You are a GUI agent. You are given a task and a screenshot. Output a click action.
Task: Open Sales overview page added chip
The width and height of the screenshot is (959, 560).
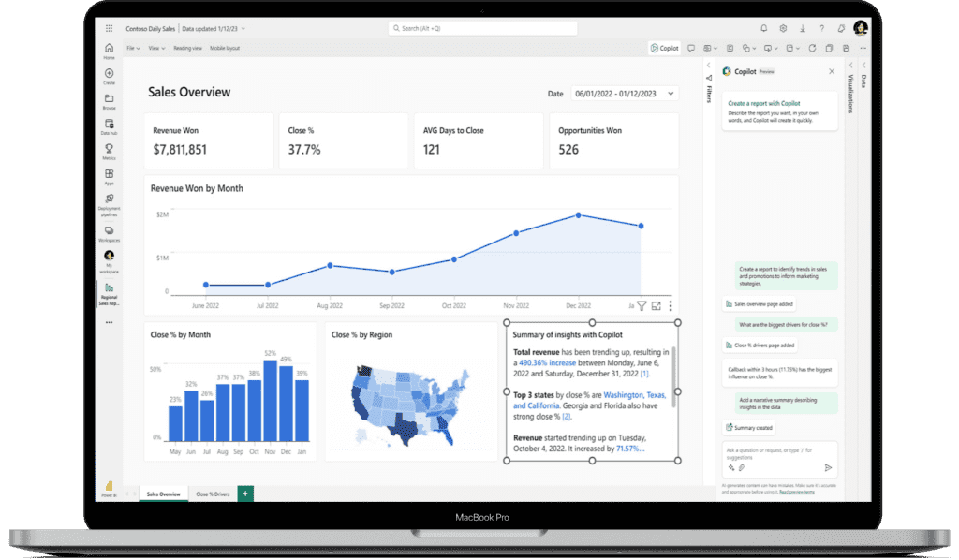[x=759, y=303]
